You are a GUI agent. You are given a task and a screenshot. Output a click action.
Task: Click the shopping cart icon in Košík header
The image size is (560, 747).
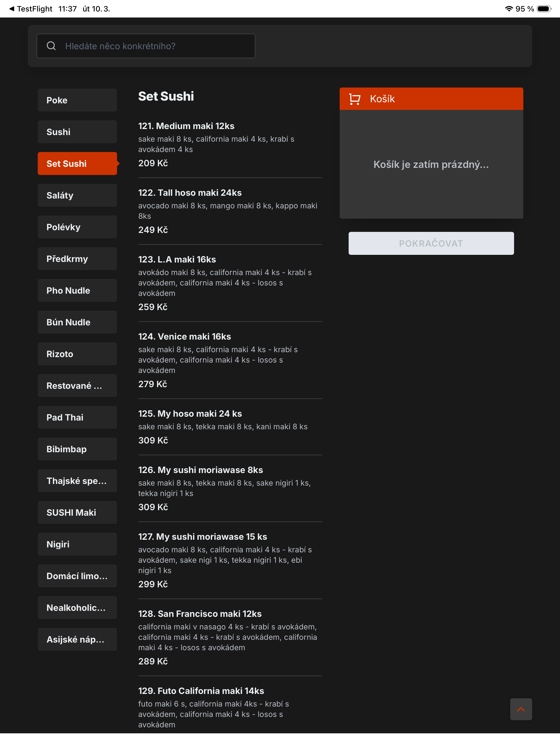pyautogui.click(x=355, y=99)
